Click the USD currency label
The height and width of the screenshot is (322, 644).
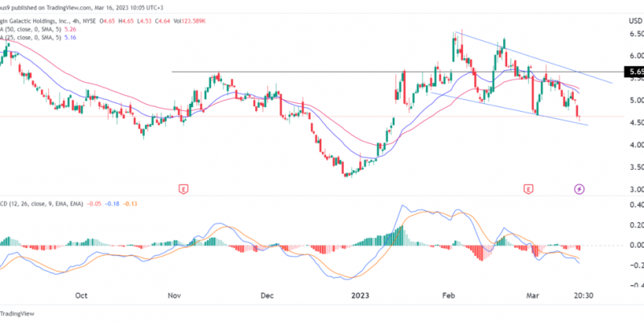636,21
